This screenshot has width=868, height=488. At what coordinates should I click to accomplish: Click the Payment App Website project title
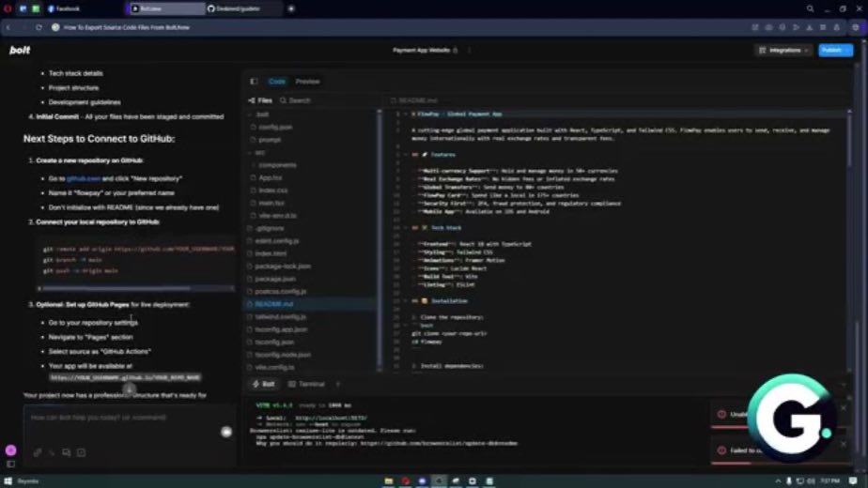click(421, 51)
